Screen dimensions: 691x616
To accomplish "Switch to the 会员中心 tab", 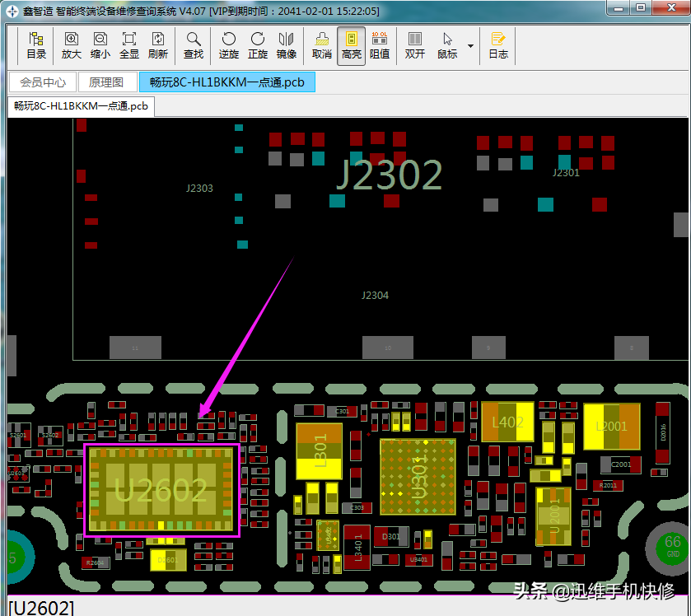I will (42, 82).
